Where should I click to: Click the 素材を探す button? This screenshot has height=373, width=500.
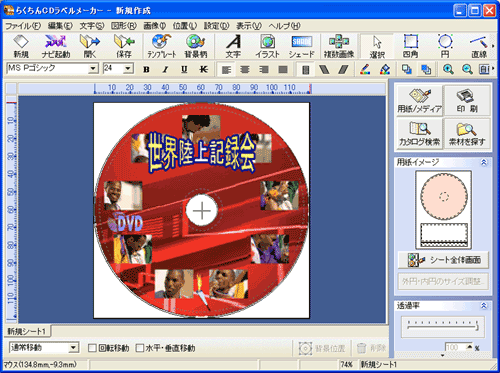click(467, 134)
